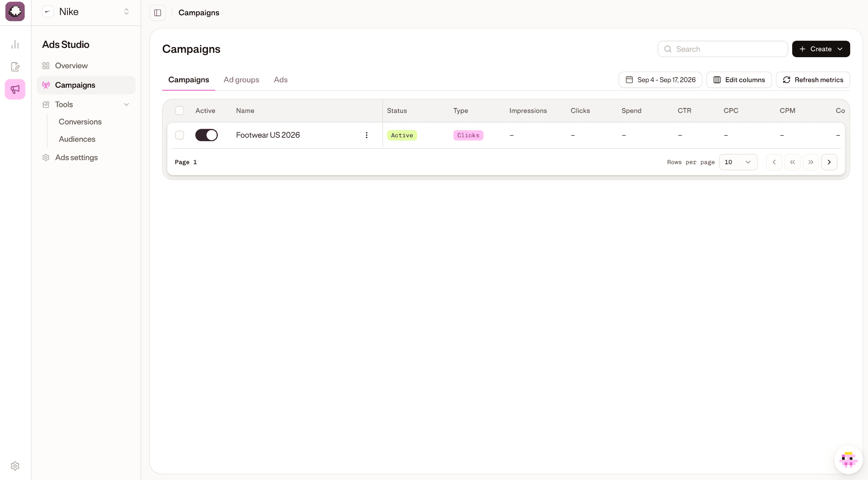
Task: Switch to the Ads tab
Action: [281, 80]
